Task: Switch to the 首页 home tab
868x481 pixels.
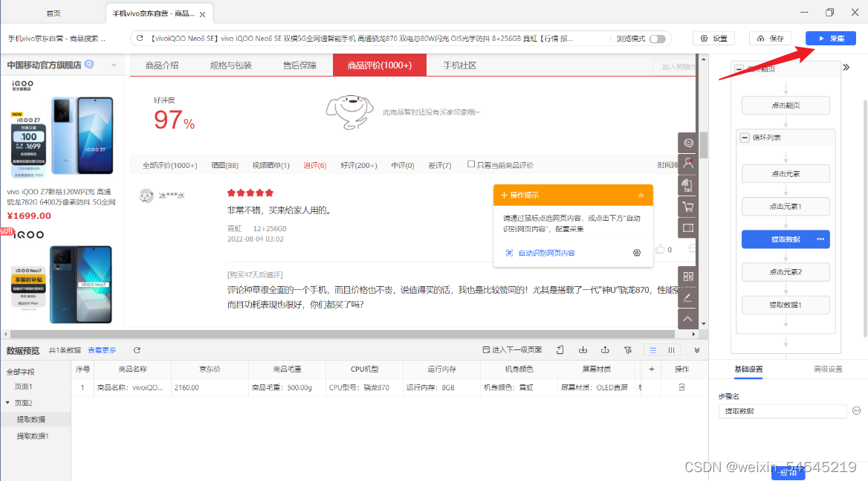Action: [54, 13]
